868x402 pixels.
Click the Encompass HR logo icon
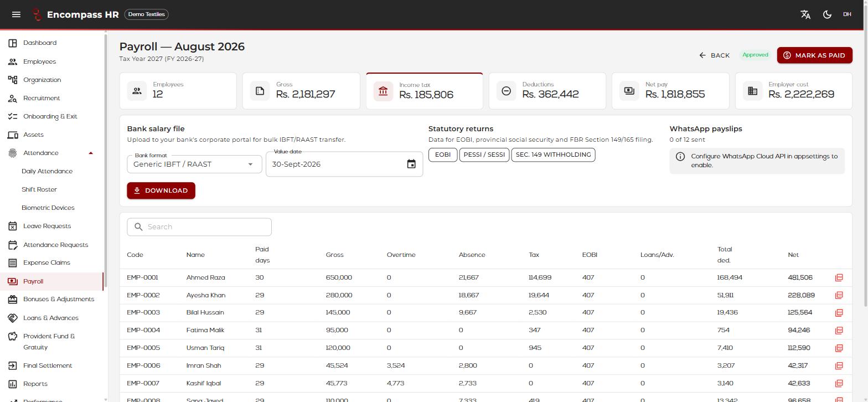[x=37, y=14]
